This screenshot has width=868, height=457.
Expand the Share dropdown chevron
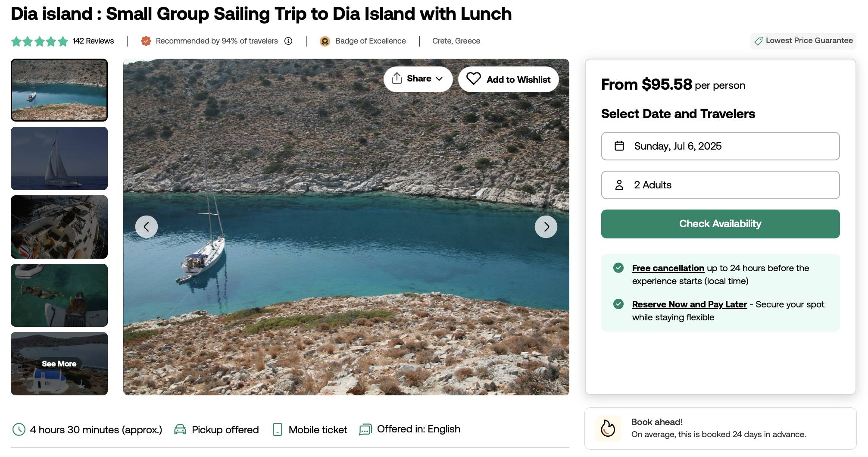pyautogui.click(x=439, y=79)
